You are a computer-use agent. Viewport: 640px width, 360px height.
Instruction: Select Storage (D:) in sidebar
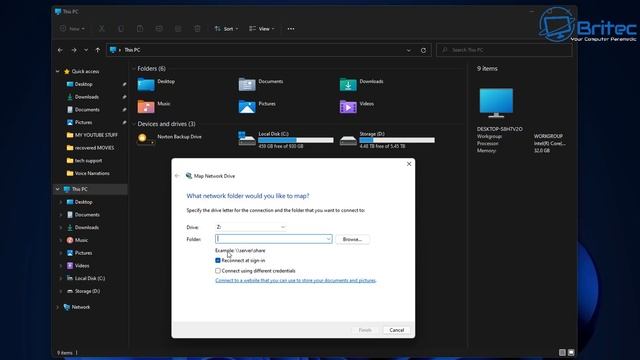click(87, 291)
